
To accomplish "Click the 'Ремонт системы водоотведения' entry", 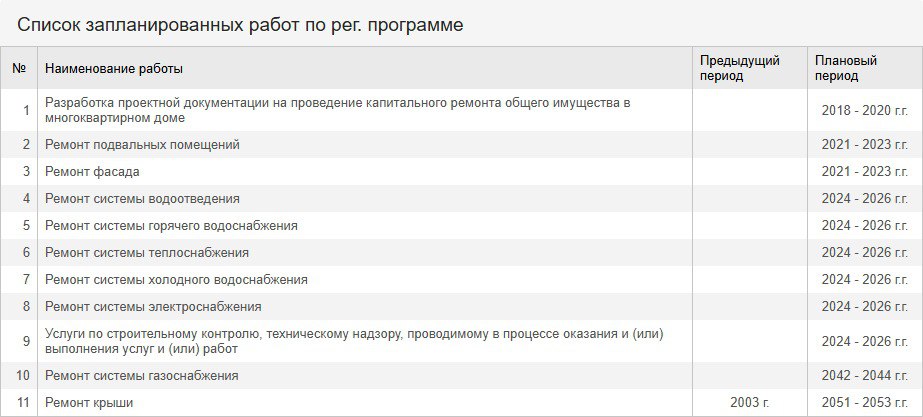I will (462, 199).
